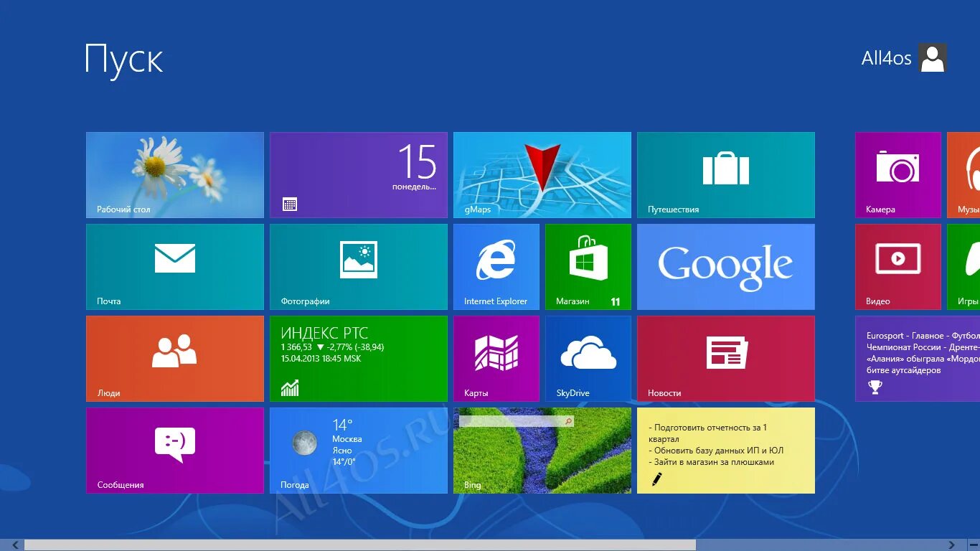Open the Путешествия travel app
The width and height of the screenshot is (980, 551).
725,174
